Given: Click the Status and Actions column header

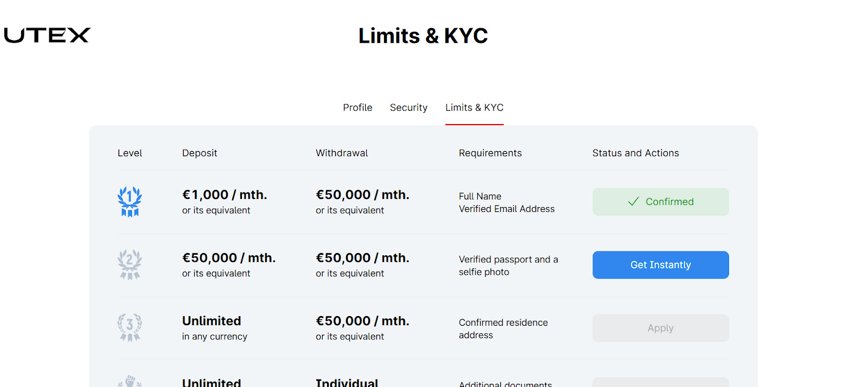Looking at the screenshot, I should coord(636,153).
